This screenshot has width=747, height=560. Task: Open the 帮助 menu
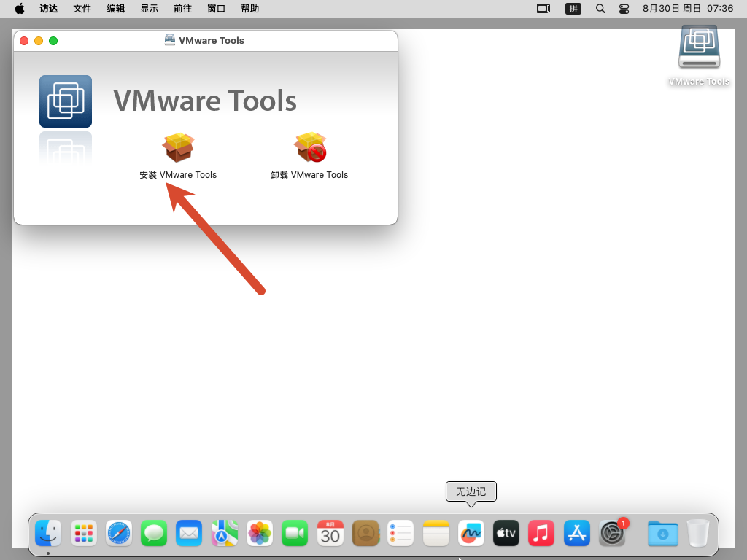[249, 9]
